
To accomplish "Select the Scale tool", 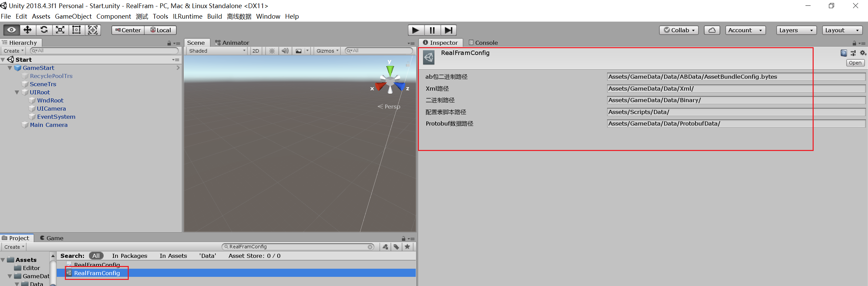I will (60, 30).
